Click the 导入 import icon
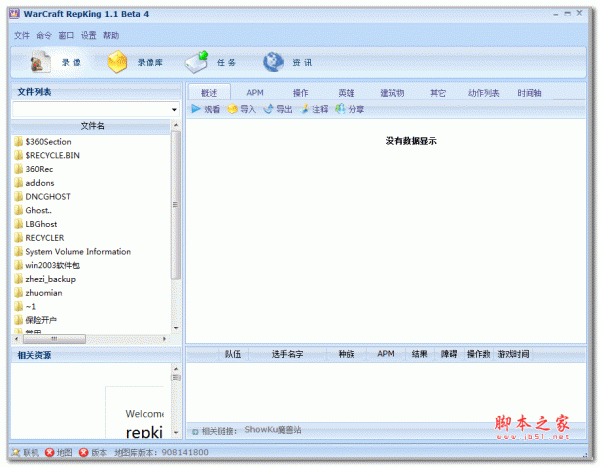 (232, 109)
